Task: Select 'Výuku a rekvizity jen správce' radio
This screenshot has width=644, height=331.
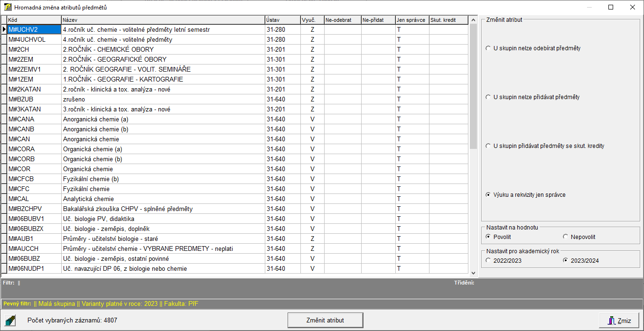Action: click(x=488, y=195)
